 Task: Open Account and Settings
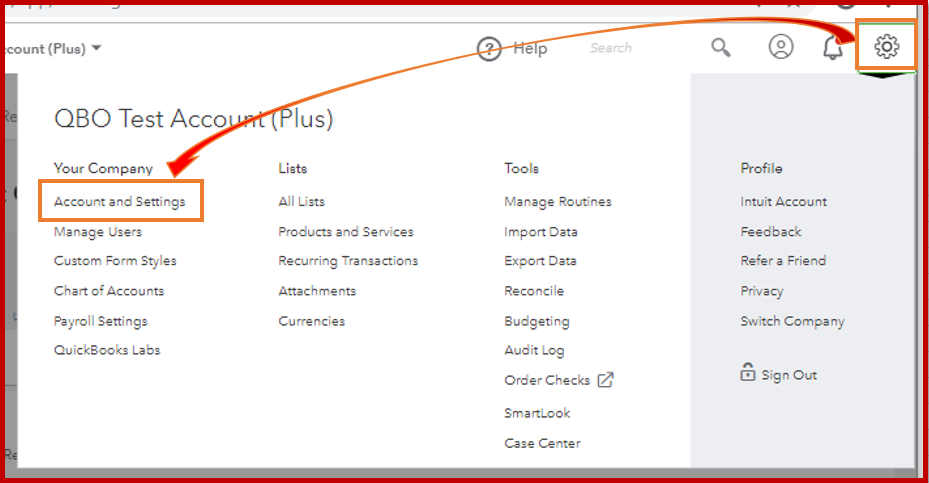pyautogui.click(x=120, y=202)
